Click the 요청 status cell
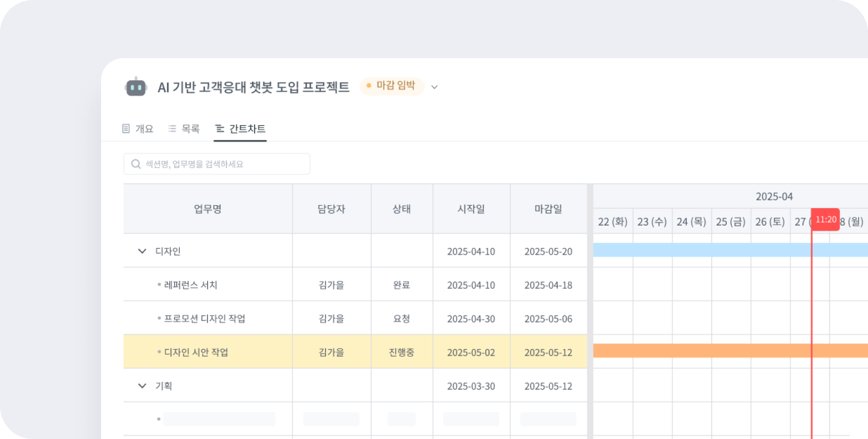868x439 pixels. pos(402,318)
